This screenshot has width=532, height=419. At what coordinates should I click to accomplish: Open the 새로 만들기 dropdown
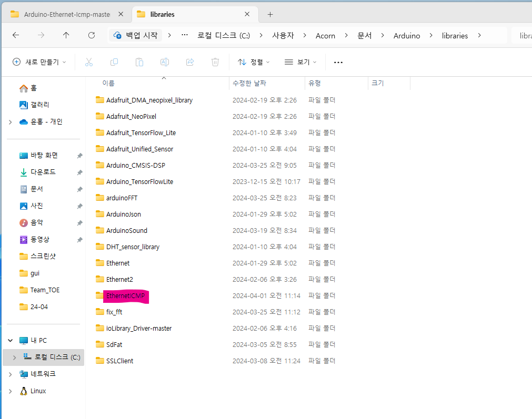[39, 62]
